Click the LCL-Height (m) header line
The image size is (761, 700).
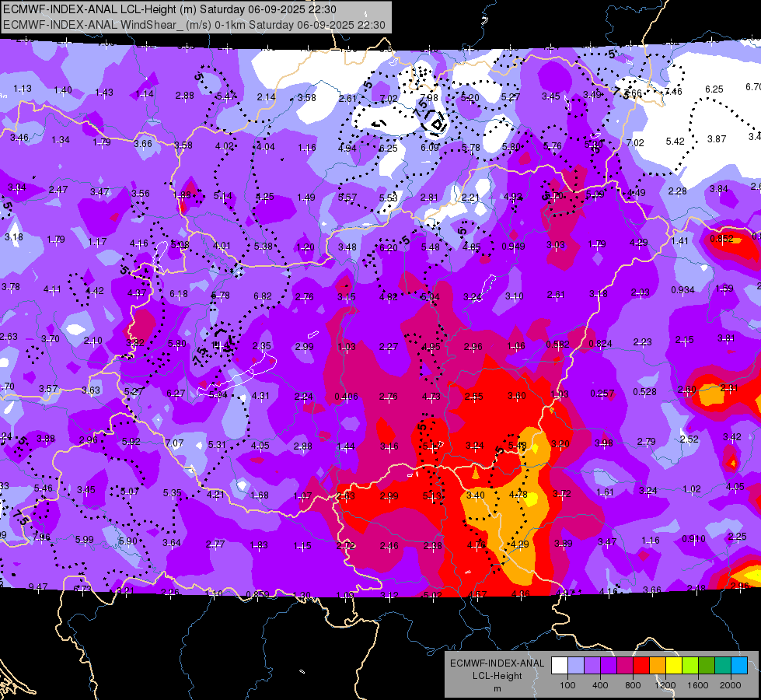click(170, 9)
